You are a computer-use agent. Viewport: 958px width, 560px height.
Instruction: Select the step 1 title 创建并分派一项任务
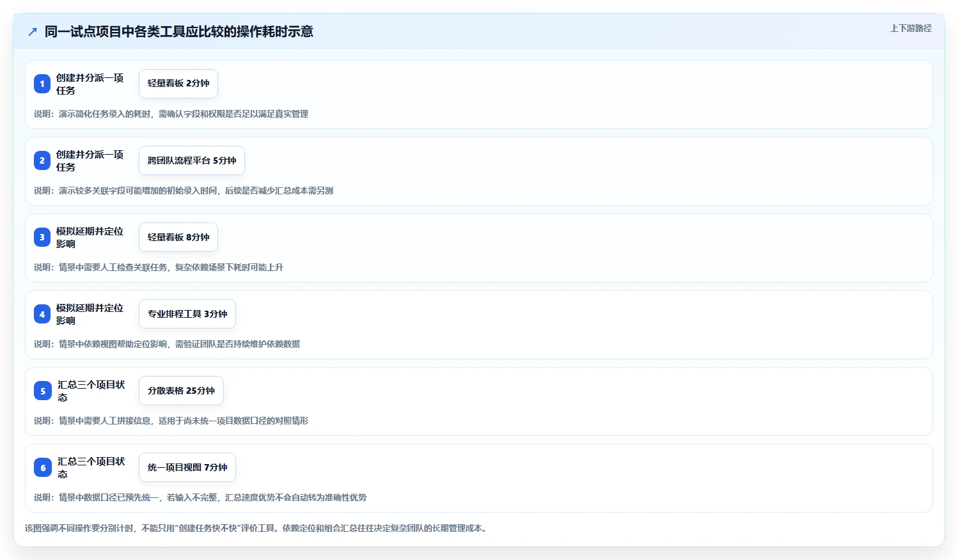(x=90, y=84)
